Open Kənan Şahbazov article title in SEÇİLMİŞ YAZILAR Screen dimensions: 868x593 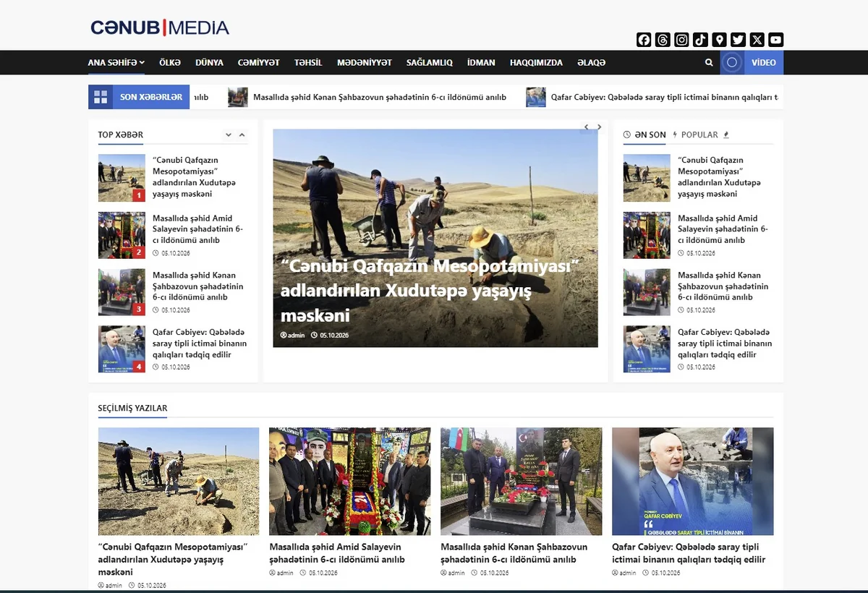point(514,553)
